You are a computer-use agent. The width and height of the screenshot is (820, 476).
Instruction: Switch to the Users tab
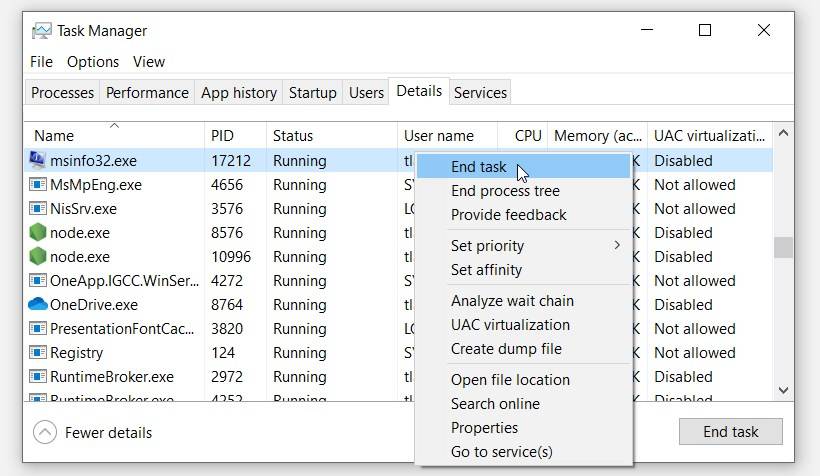(366, 93)
